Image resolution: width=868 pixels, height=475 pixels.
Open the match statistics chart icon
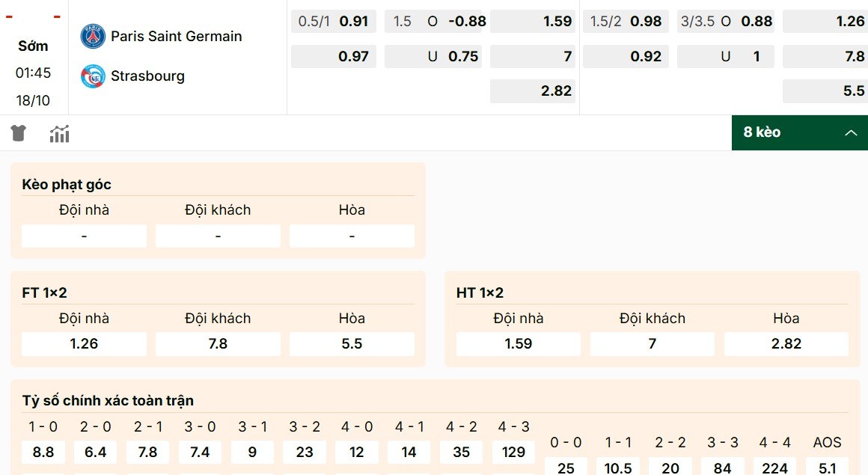(x=59, y=132)
